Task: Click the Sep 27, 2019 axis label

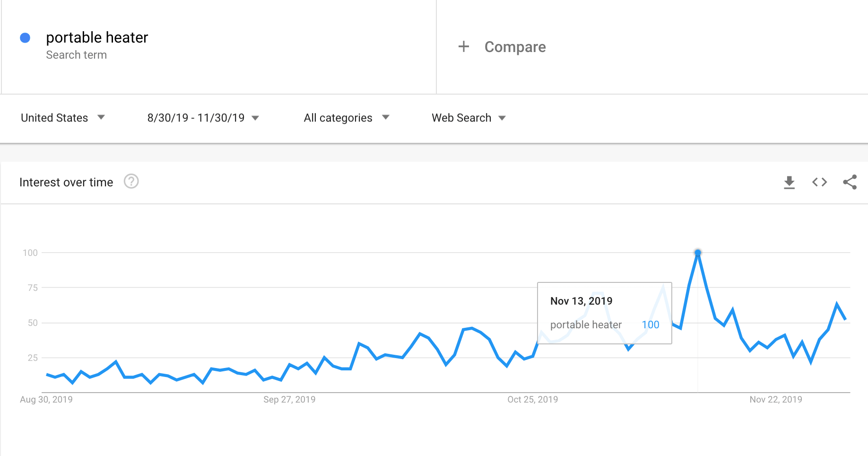Action: pyautogui.click(x=289, y=399)
